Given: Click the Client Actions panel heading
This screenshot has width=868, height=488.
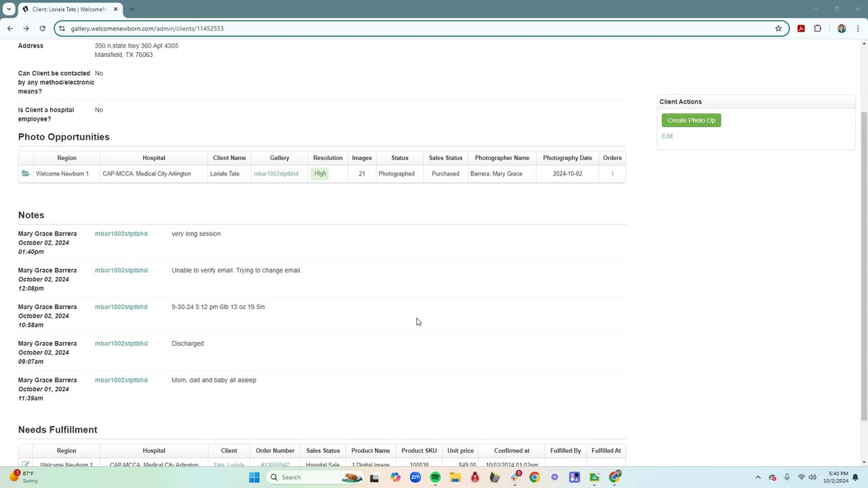Looking at the screenshot, I should point(681,102).
